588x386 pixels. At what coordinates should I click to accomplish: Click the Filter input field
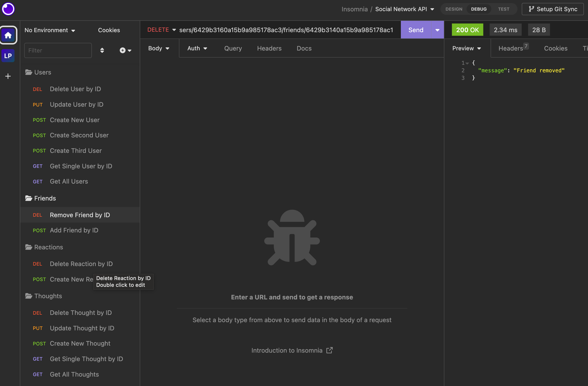tap(58, 50)
